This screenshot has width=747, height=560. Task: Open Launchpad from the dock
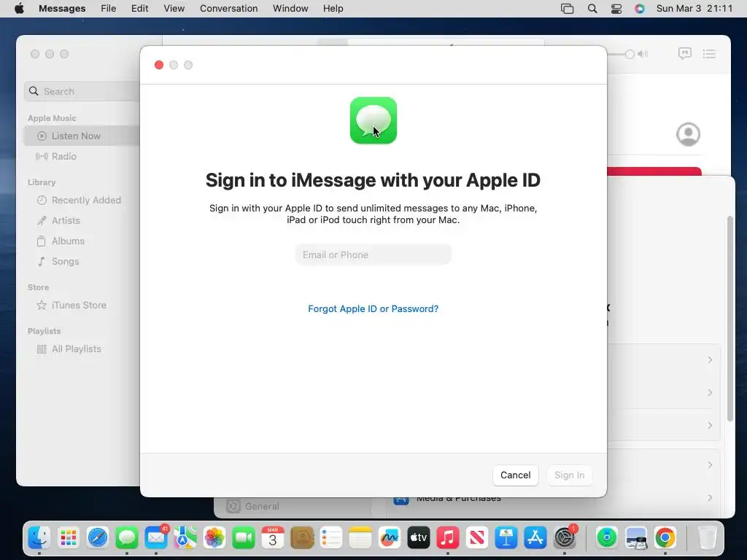click(69, 538)
